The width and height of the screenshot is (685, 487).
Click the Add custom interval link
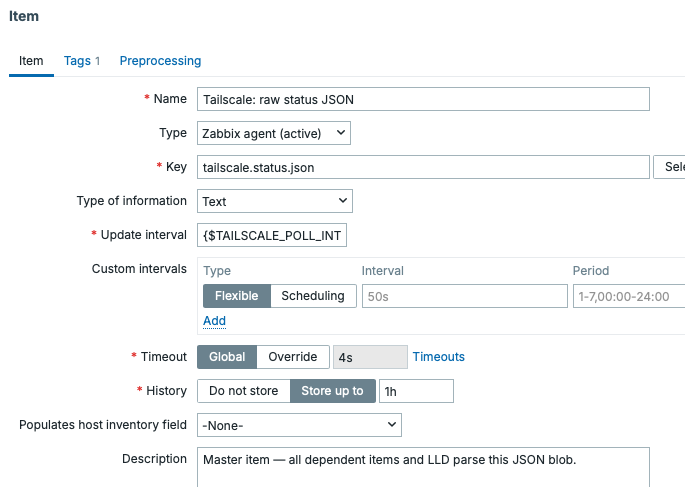click(x=214, y=321)
